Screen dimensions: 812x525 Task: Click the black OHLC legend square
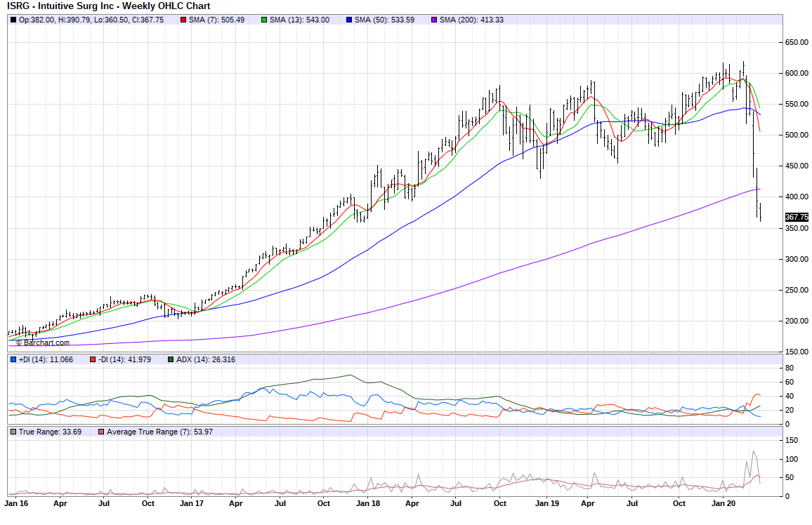[x=13, y=20]
